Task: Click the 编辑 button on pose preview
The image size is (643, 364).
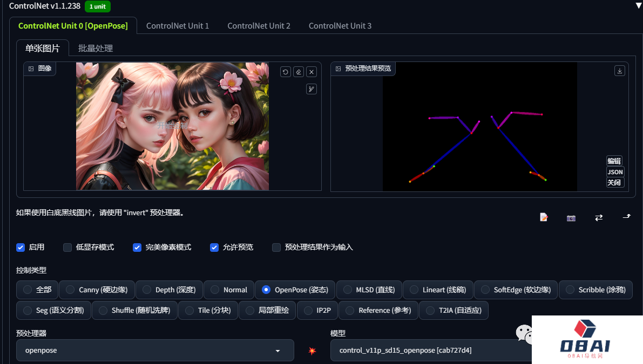Action: click(x=614, y=161)
